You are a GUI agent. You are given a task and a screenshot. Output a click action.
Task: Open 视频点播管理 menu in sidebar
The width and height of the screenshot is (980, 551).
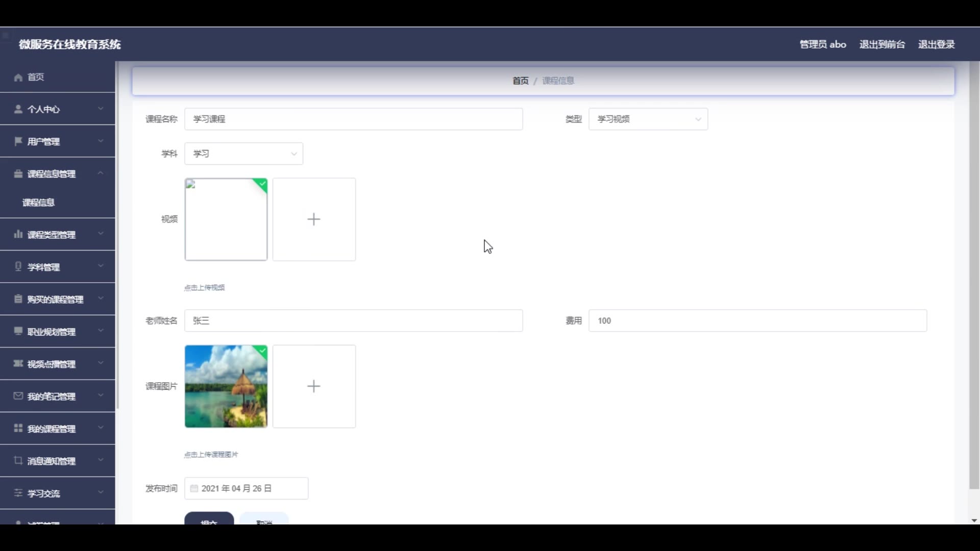click(57, 364)
